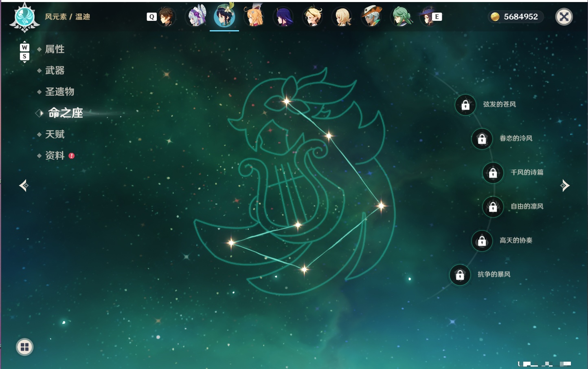The width and height of the screenshot is (588, 369).
Task: Select the pale-blonde hatless character without glasses
Action: [342, 17]
